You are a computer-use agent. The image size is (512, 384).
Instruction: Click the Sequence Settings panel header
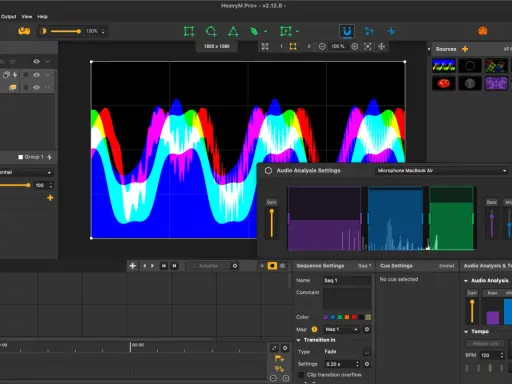(333, 266)
